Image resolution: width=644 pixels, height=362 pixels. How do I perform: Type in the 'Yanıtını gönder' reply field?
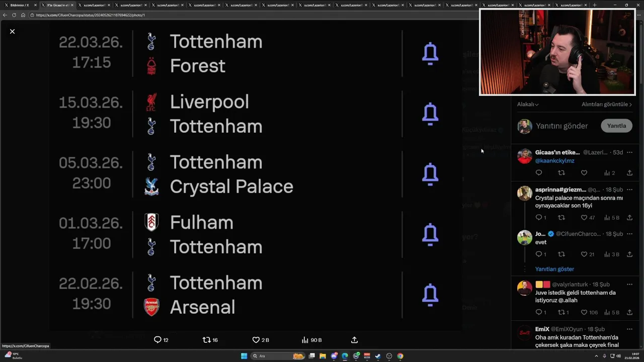click(561, 126)
